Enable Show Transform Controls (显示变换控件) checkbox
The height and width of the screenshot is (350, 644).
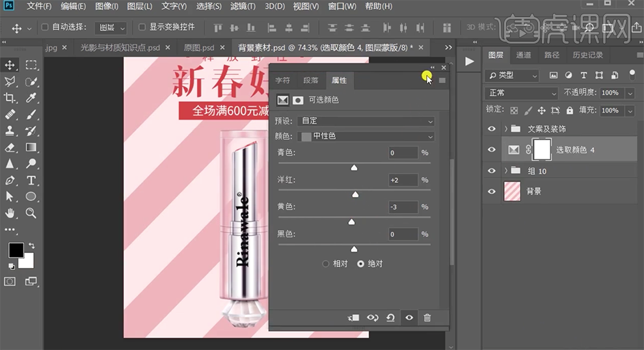click(x=142, y=27)
